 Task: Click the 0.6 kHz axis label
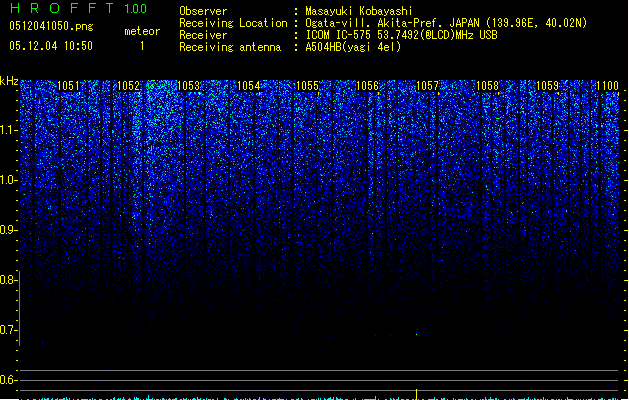point(8,380)
